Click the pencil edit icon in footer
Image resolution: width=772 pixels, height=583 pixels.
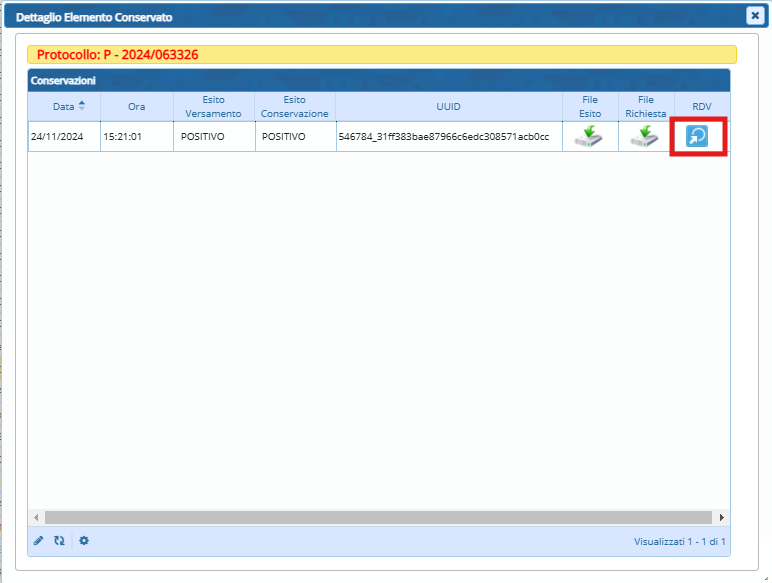(x=39, y=541)
